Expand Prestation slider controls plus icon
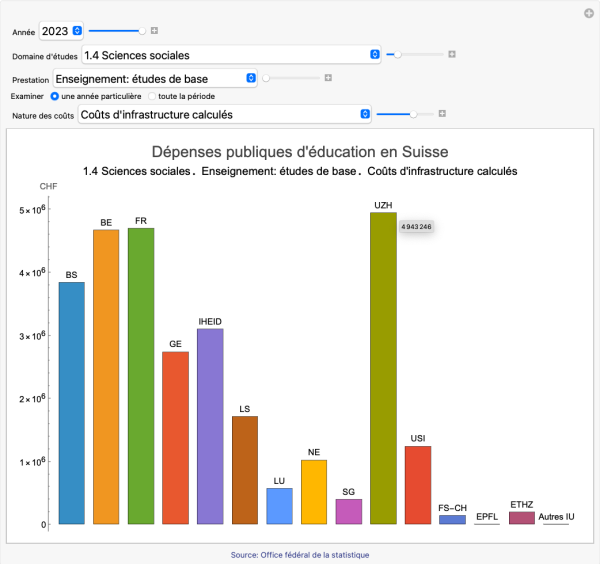600x564 pixels. tap(327, 77)
